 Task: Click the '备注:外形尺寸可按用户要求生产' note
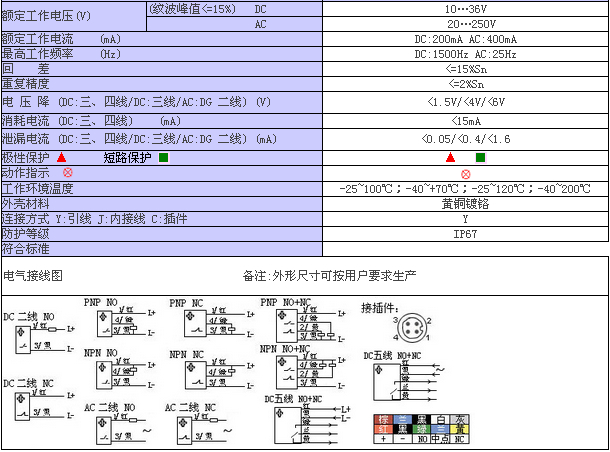pos(330,276)
